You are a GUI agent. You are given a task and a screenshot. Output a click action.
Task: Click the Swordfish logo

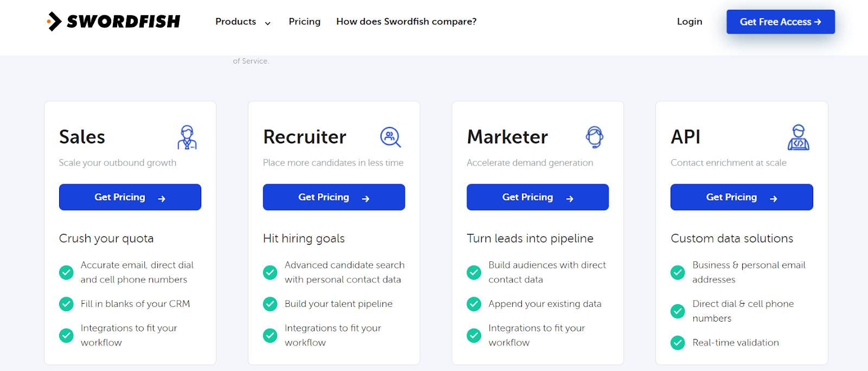(113, 21)
